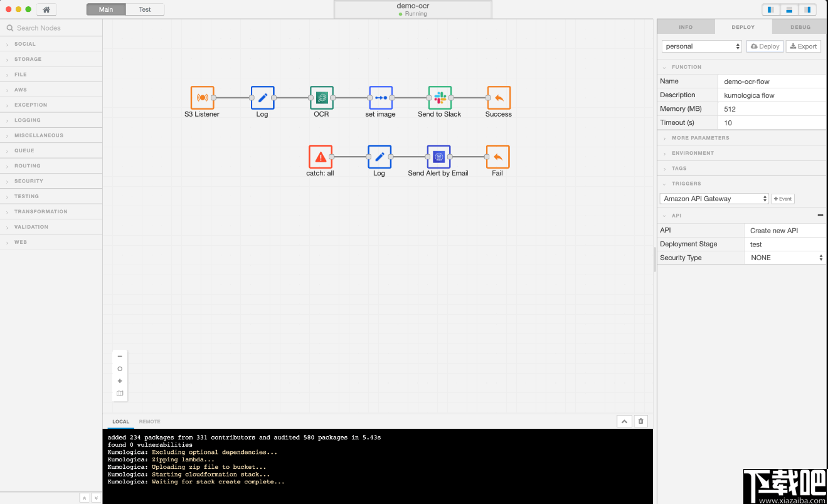Select the Local console tab

(120, 422)
